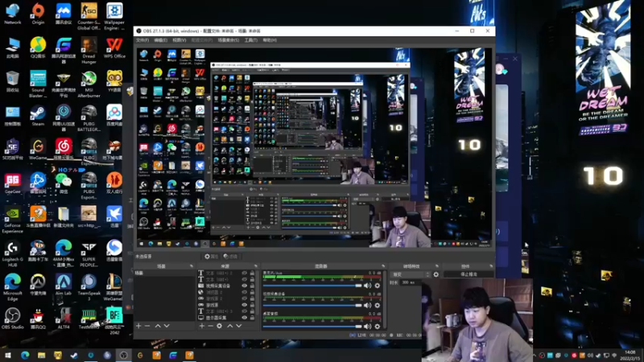Add a new scene with the plus icon
Image resolution: width=644 pixels, height=362 pixels.
(138, 326)
